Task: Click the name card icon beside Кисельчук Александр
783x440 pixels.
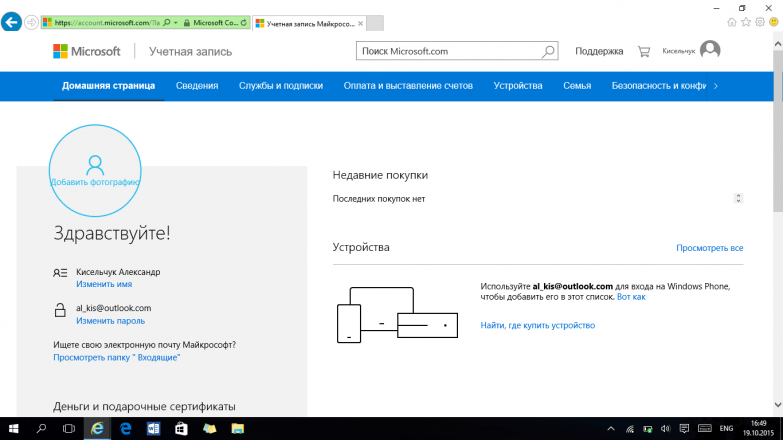Action: point(60,273)
